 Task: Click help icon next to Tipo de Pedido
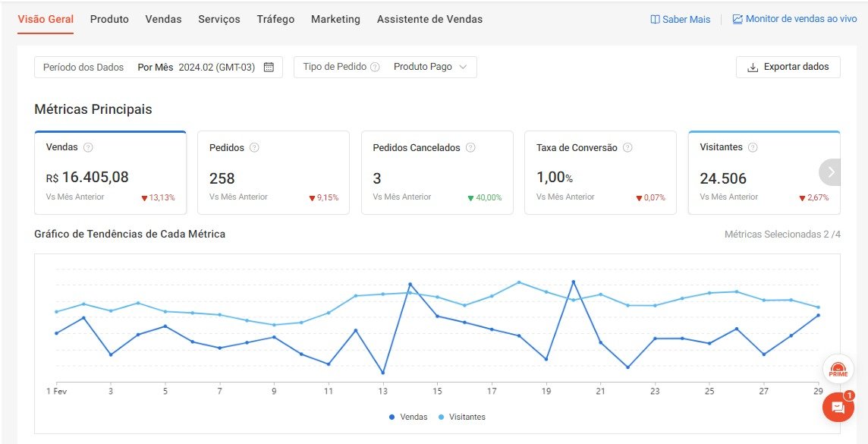click(x=375, y=67)
